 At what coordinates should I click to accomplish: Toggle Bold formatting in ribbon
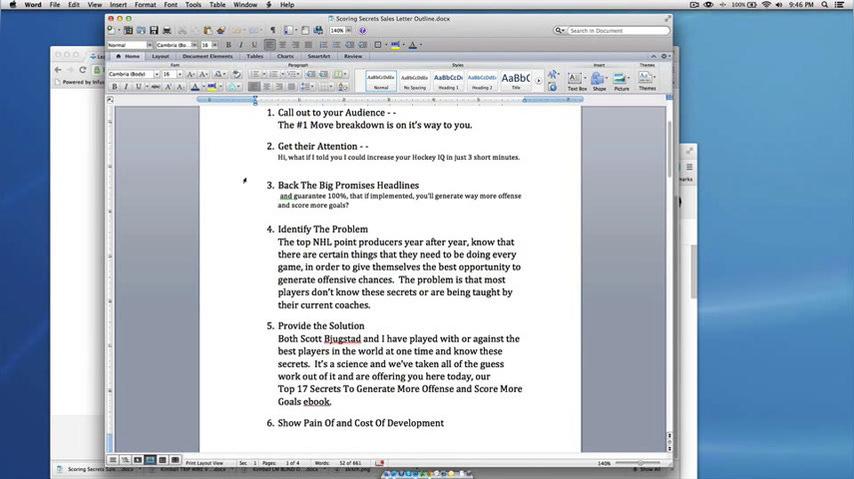coord(115,87)
